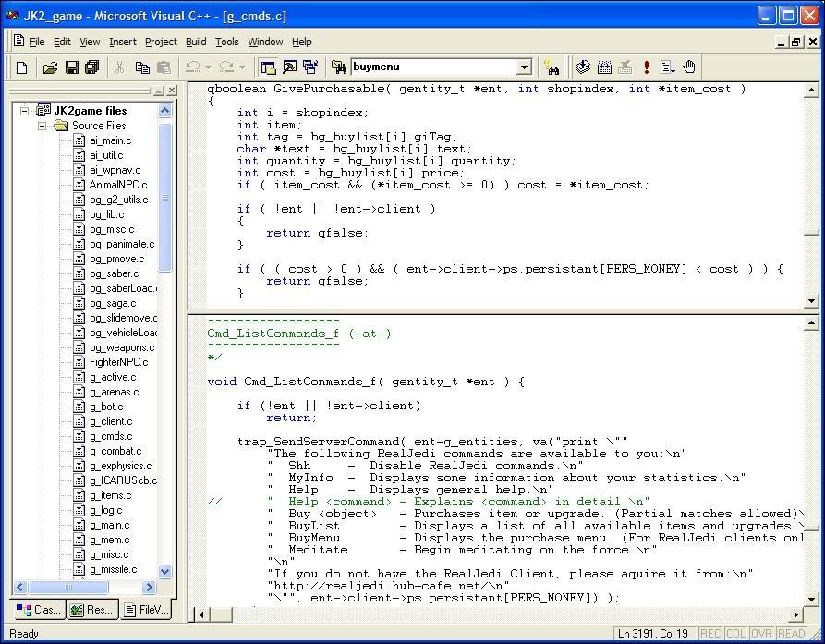Click the Compile toolbar icon
The width and height of the screenshot is (825, 644).
pyautogui.click(x=583, y=67)
